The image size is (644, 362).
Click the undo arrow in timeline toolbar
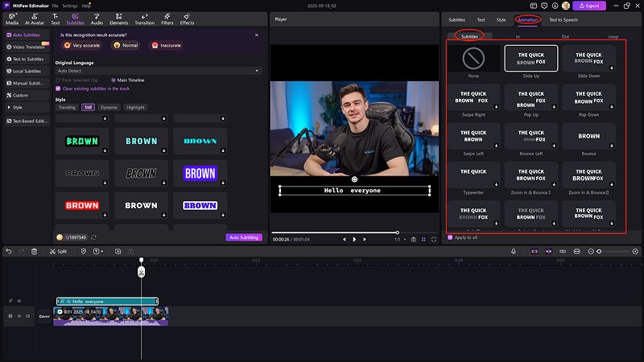coord(9,251)
